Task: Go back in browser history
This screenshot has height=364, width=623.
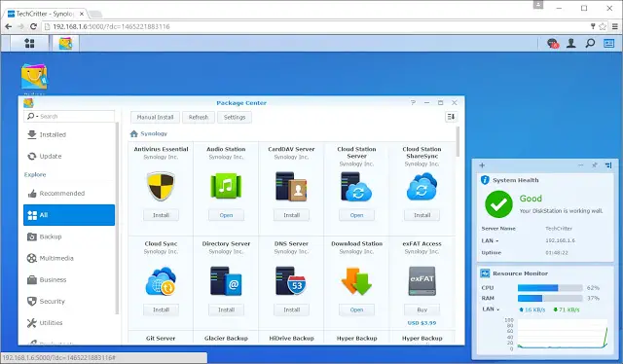Action: (9, 26)
